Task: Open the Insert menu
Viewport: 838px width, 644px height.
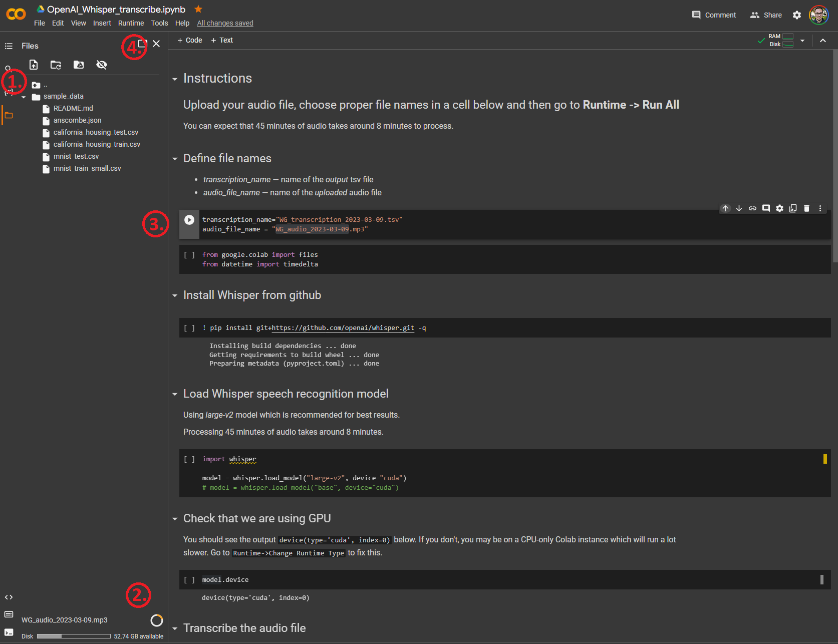Action: pos(102,23)
